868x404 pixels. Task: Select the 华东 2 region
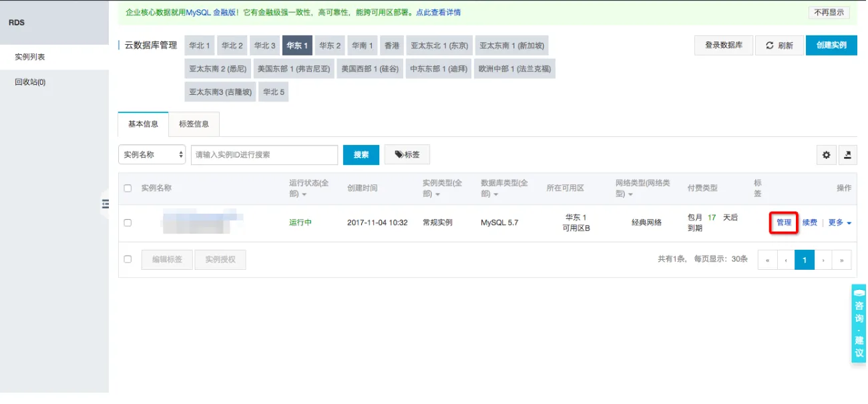click(330, 45)
